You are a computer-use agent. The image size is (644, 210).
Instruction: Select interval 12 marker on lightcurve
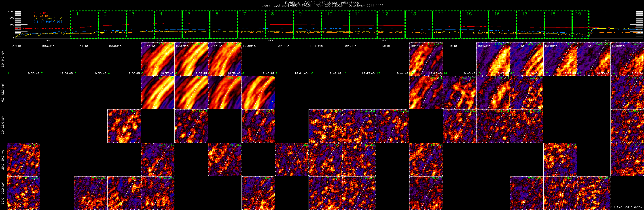coord(385,14)
